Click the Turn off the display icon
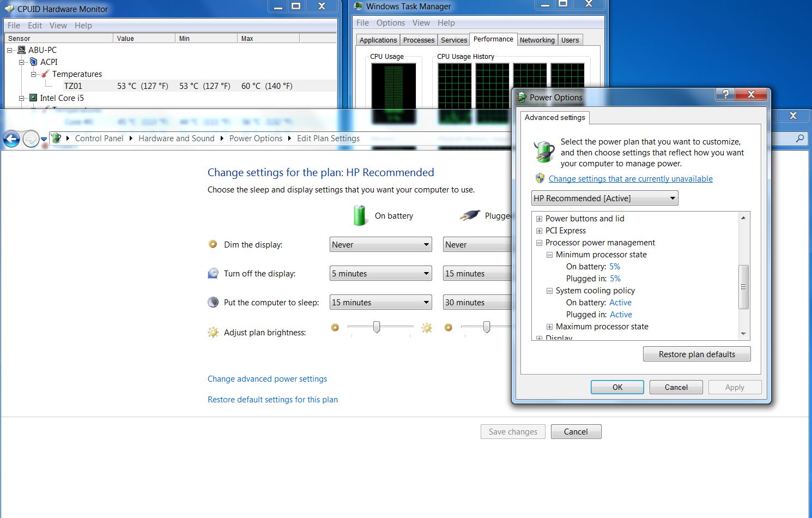This screenshot has height=518, width=812. coord(213,273)
